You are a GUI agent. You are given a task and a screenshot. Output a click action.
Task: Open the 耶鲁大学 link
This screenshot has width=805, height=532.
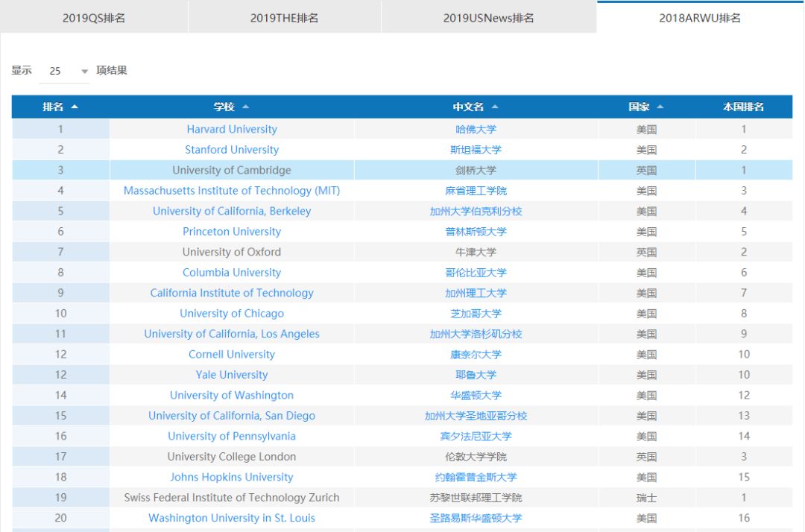tap(476, 375)
